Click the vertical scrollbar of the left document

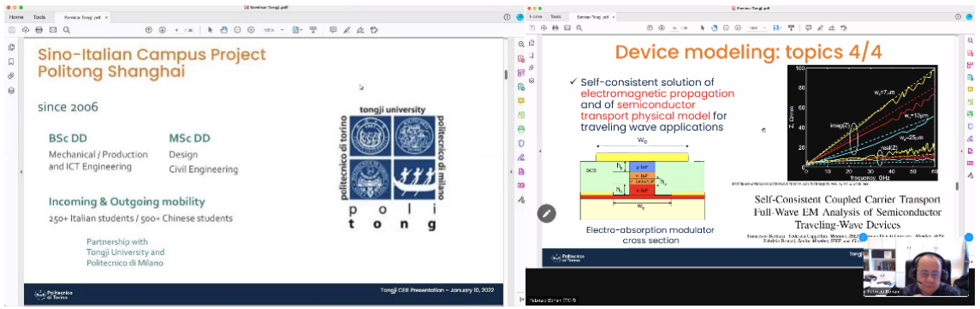tap(506, 74)
